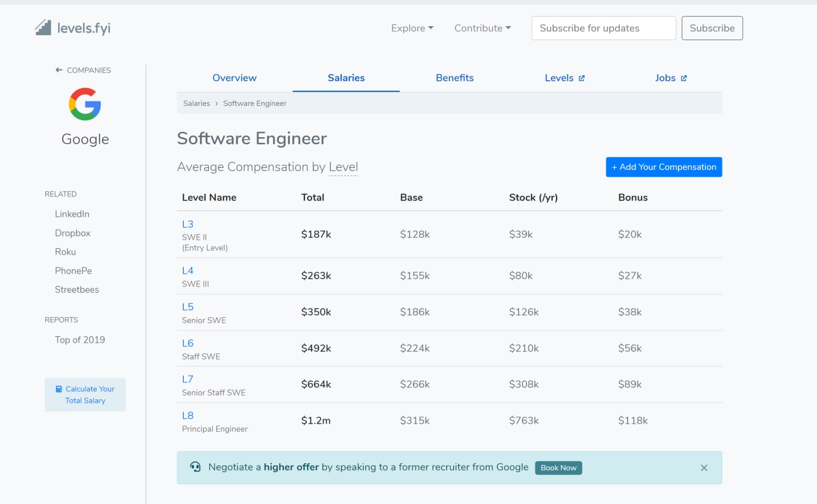Switch to the Overview tab
This screenshot has width=817, height=504.
234,78
